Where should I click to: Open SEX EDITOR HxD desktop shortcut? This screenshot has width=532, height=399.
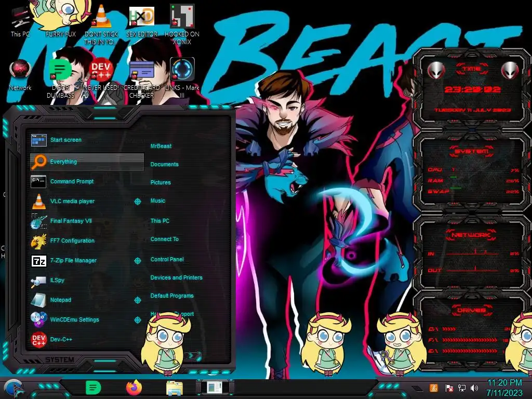tap(142, 21)
